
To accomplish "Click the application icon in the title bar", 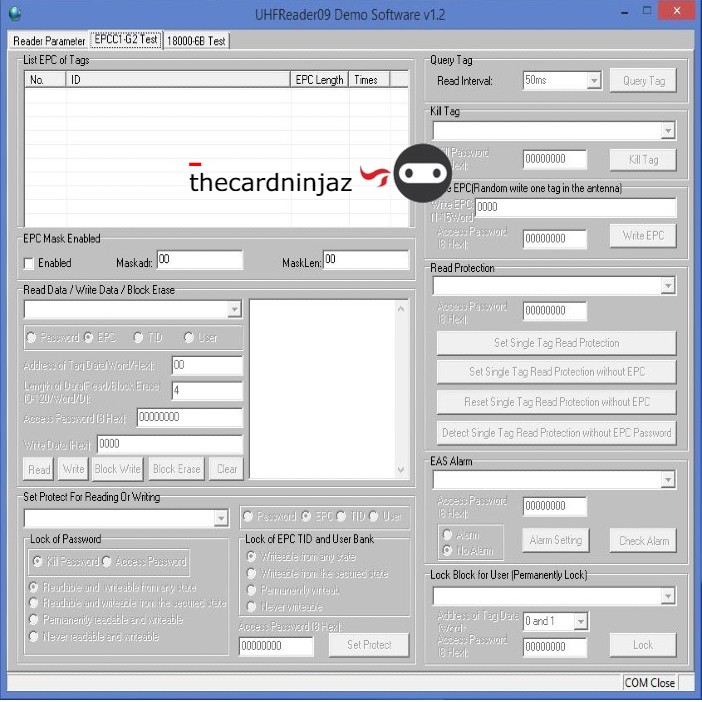I will 14,14.
